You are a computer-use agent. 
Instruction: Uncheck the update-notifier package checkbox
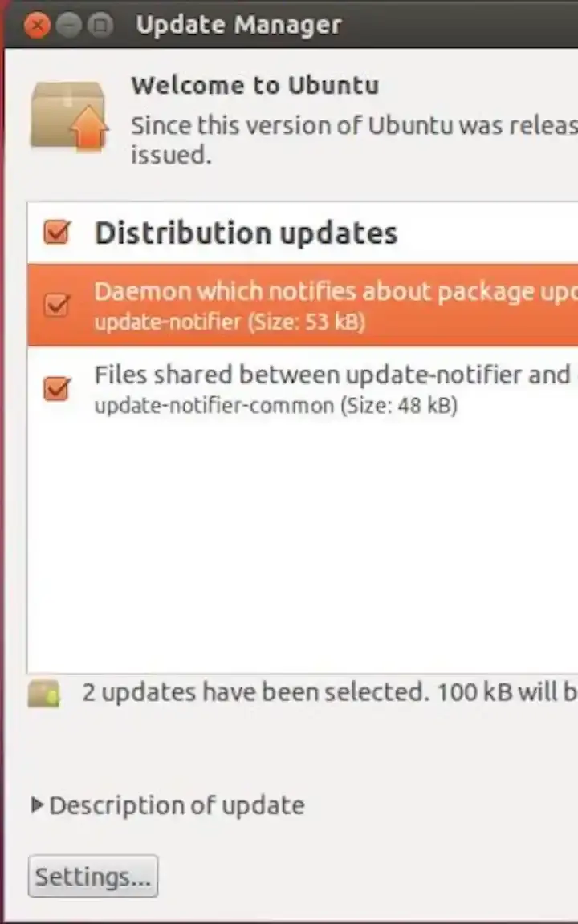point(57,306)
